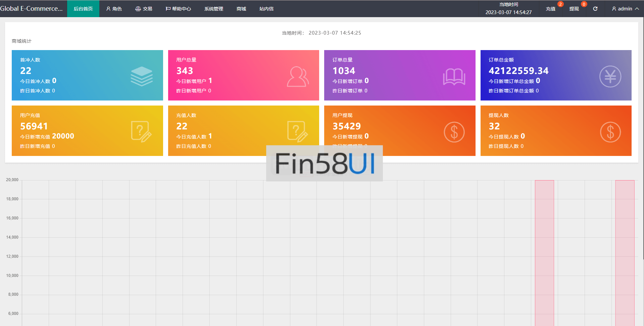Click the user silhouette icon in 用户总量 card
This screenshot has width=644, height=326.
coord(298,77)
